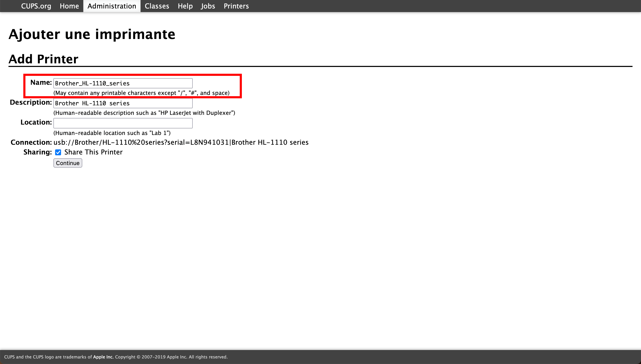The height and width of the screenshot is (364, 641).
Task: Click the 'May contain any printable characters' hint
Action: pyautogui.click(x=142, y=93)
